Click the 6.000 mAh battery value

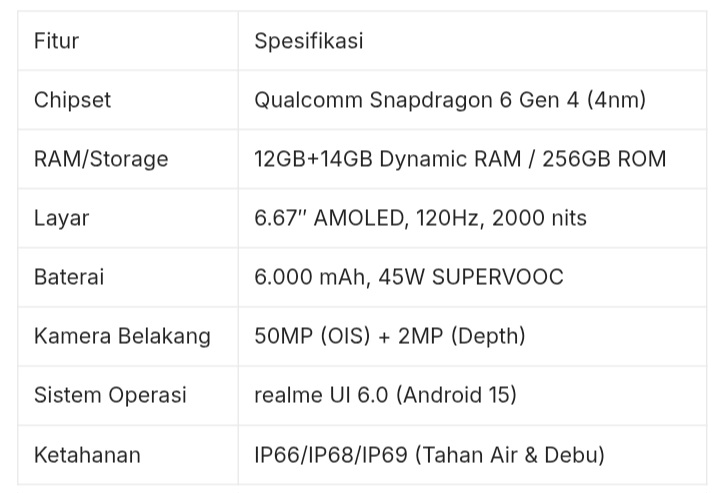pyautogui.click(x=309, y=277)
